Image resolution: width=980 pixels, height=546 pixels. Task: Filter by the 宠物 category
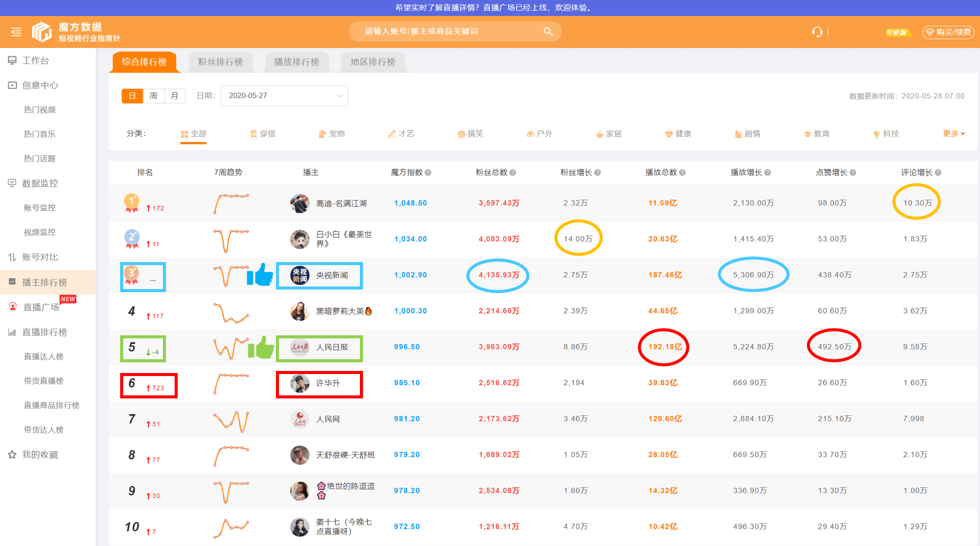[x=332, y=134]
